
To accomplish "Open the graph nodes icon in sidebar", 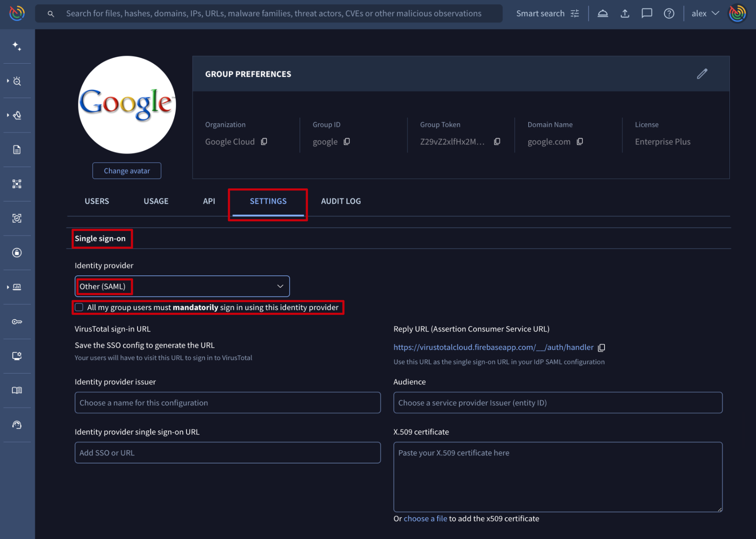I will (x=17, y=184).
